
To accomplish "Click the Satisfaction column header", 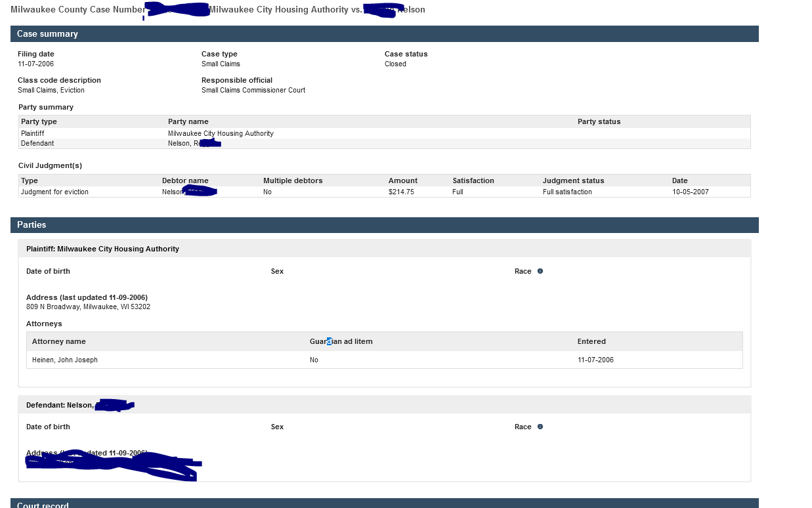I will [x=473, y=180].
